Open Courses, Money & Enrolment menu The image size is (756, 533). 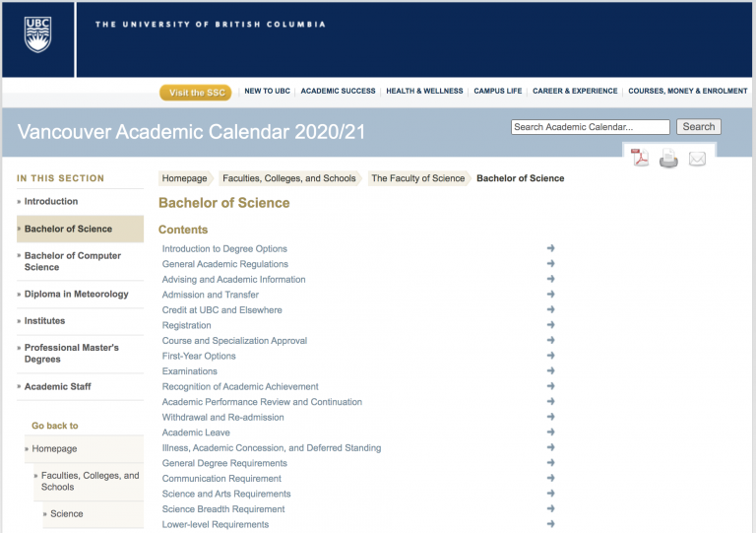[687, 92]
